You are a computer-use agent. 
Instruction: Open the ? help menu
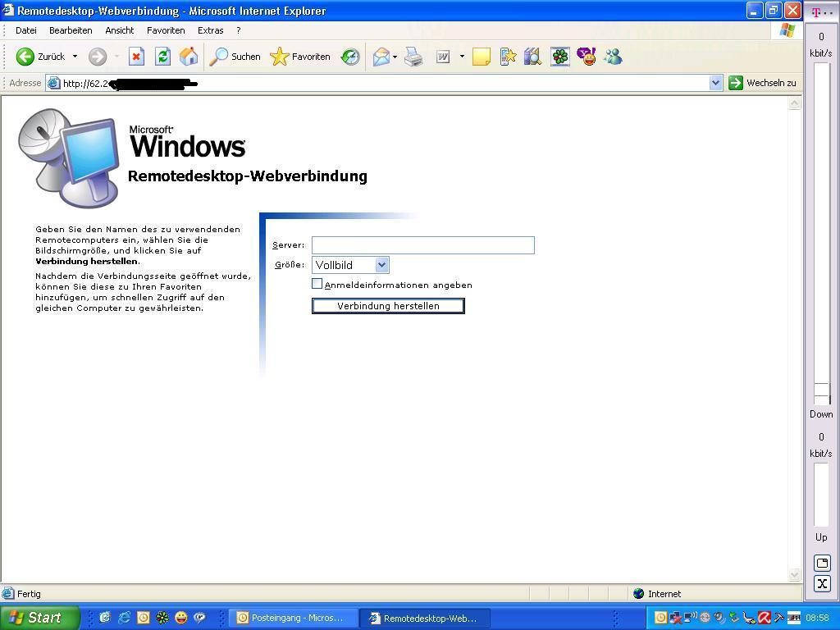[239, 30]
